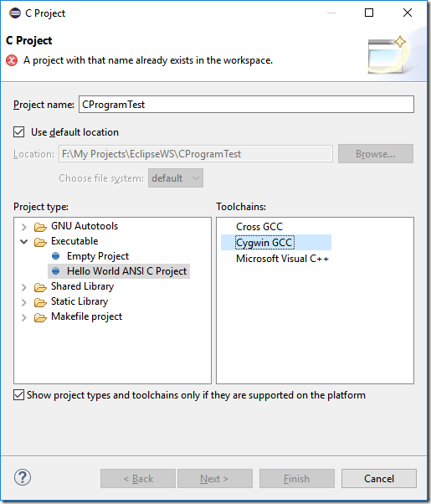
Task: Expand the Shared Library tree node
Action: (23, 287)
